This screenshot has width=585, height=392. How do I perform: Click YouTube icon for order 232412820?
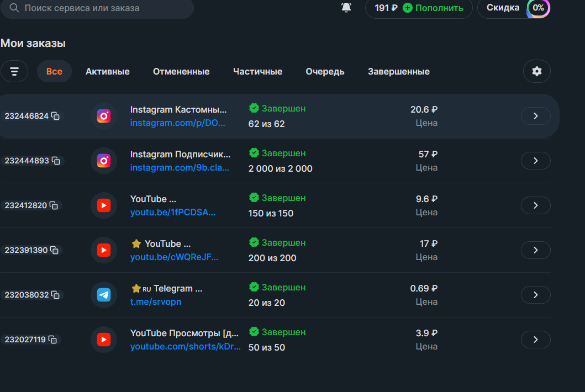click(x=104, y=205)
